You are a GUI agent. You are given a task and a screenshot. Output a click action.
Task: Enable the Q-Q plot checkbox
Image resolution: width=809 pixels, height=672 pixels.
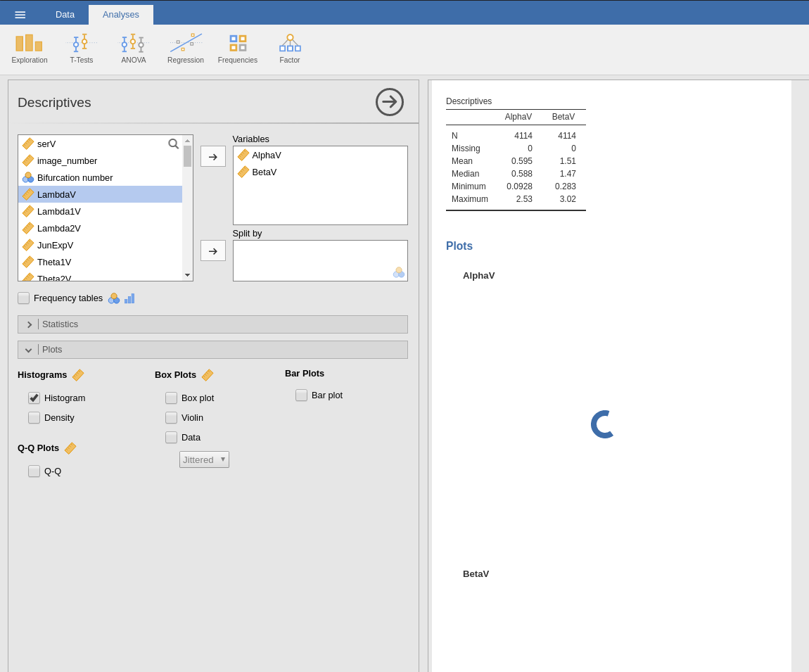click(34, 471)
